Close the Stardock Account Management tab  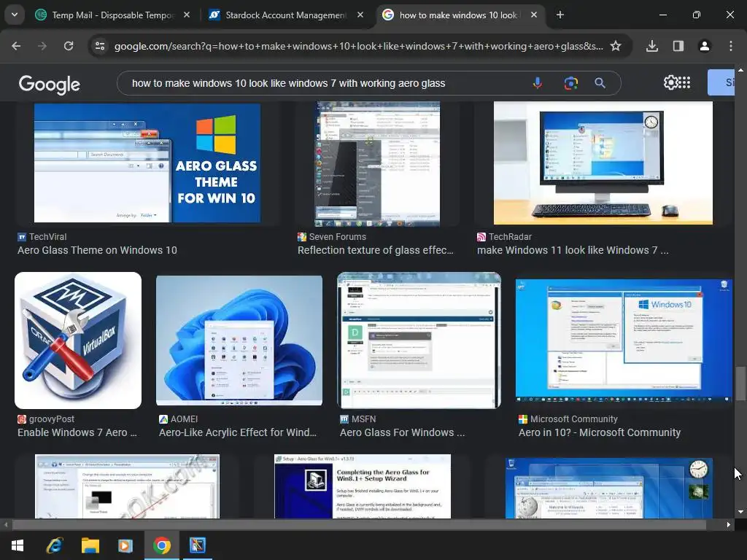click(x=360, y=15)
